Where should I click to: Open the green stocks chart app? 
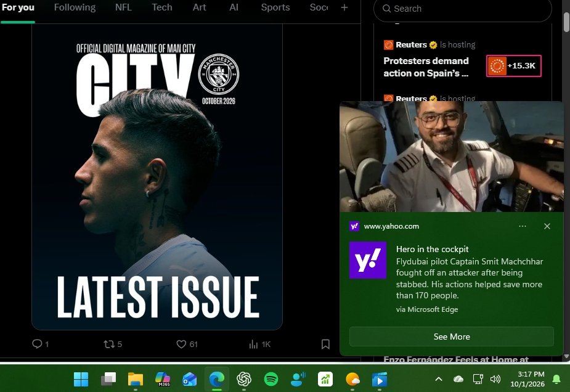point(325,379)
